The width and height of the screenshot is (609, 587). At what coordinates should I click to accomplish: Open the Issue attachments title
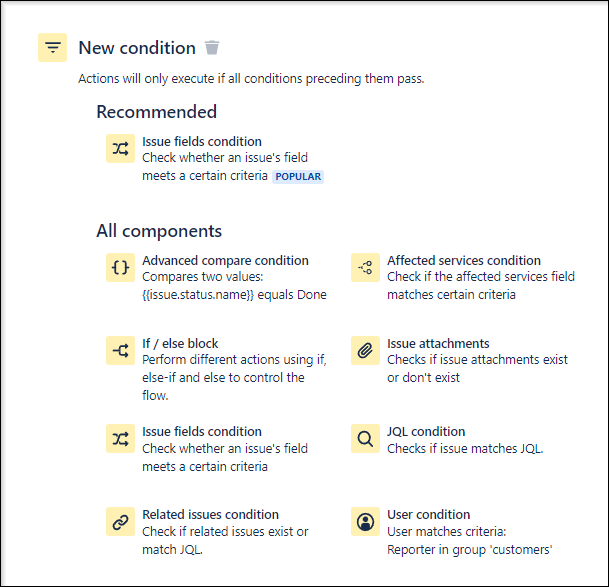click(438, 343)
